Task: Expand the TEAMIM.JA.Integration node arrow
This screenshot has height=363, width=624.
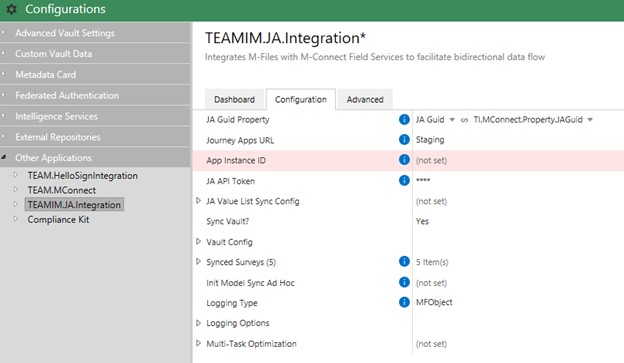Action: [x=16, y=204]
